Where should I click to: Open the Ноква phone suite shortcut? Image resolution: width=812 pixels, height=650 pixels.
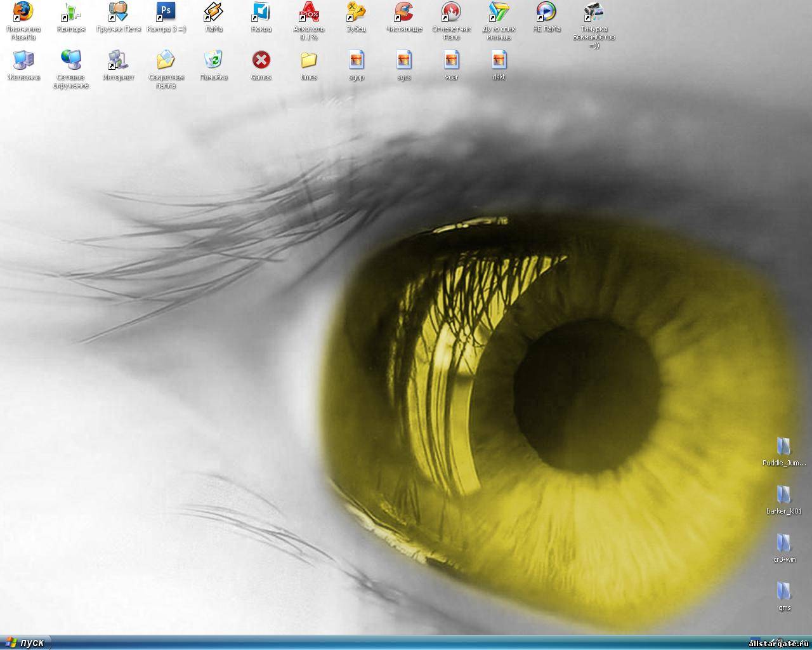pos(261,12)
